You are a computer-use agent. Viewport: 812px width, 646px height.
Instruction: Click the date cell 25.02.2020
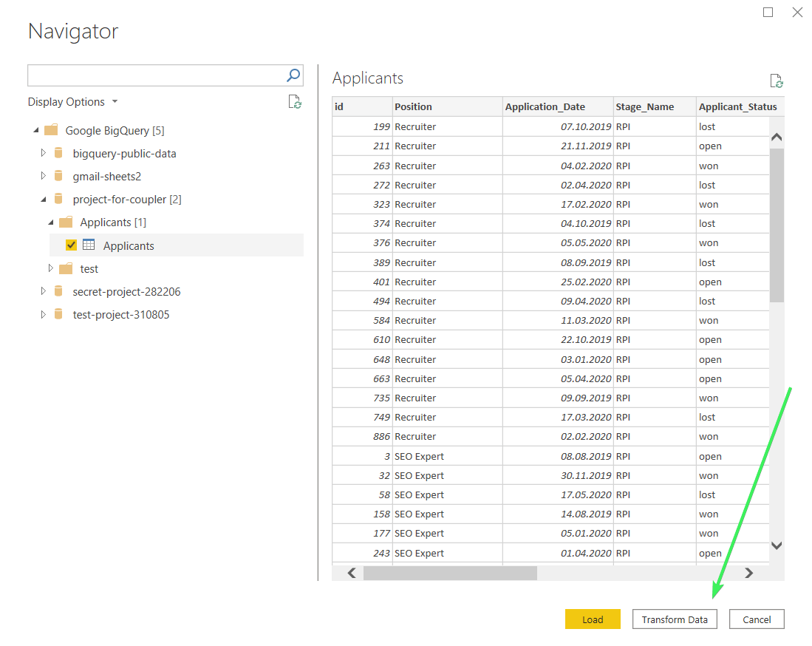pyautogui.click(x=559, y=282)
